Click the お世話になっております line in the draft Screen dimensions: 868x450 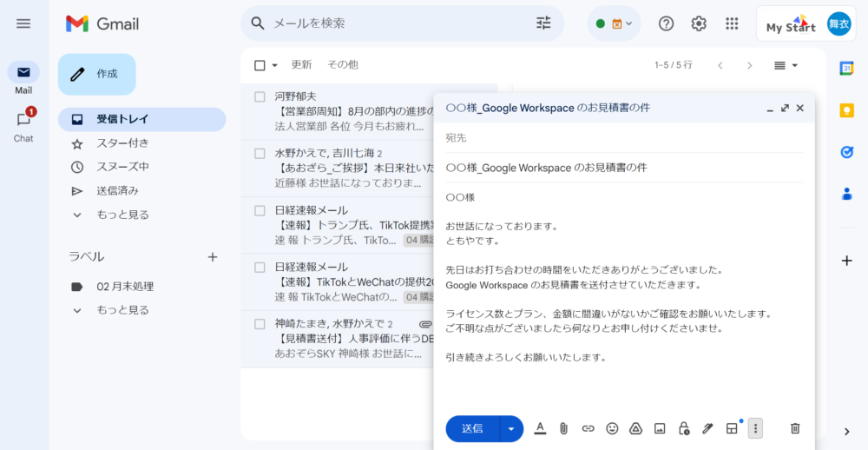[502, 226]
